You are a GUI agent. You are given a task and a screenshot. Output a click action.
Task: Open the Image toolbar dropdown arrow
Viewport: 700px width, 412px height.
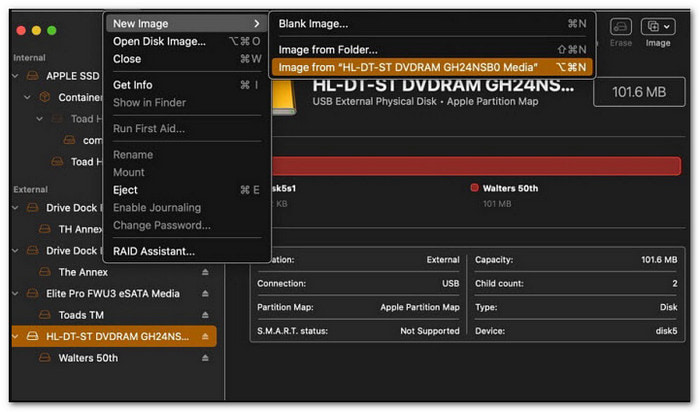[667, 27]
